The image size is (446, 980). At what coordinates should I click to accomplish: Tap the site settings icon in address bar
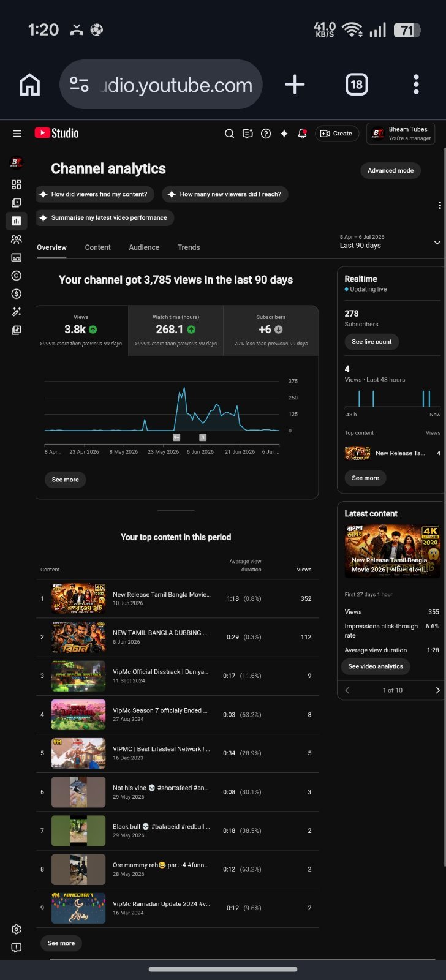pyautogui.click(x=79, y=85)
